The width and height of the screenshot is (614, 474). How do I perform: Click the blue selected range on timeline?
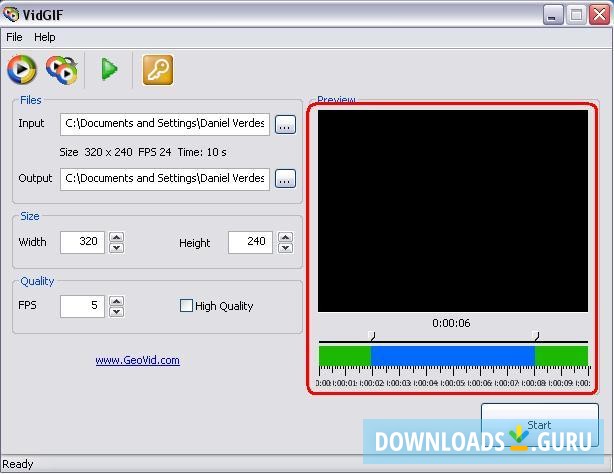(453, 356)
